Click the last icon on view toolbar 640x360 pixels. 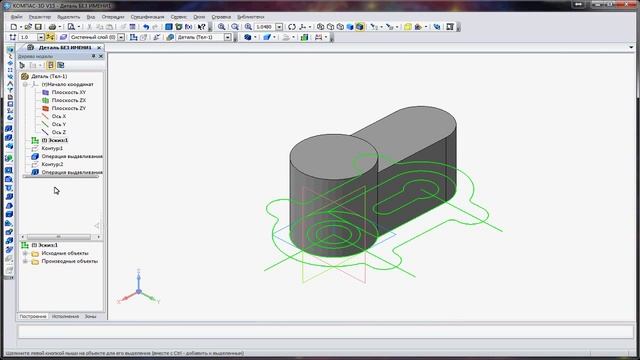pyautogui.click(x=450, y=27)
